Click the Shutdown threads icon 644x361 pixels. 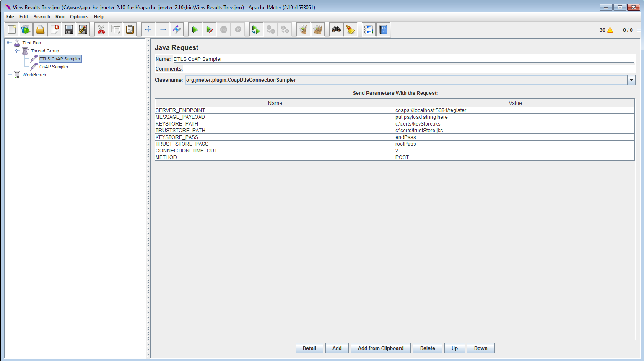click(238, 29)
